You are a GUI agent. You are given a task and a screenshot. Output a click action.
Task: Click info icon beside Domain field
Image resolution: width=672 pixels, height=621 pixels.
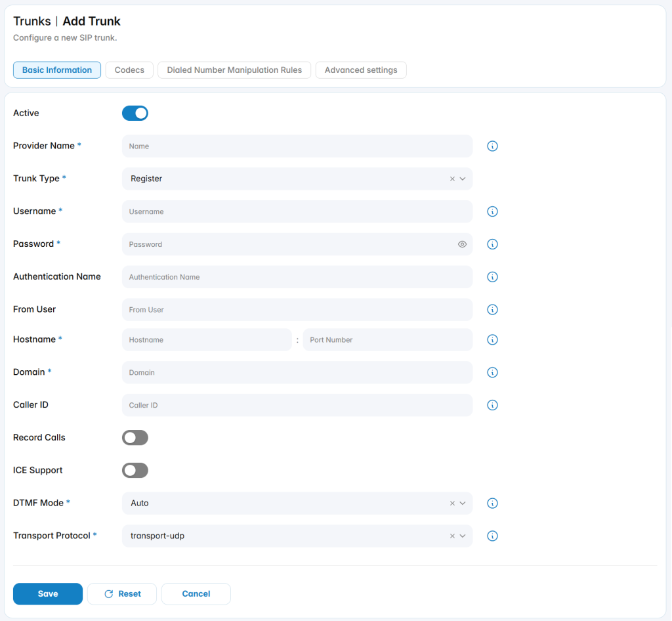pos(492,372)
